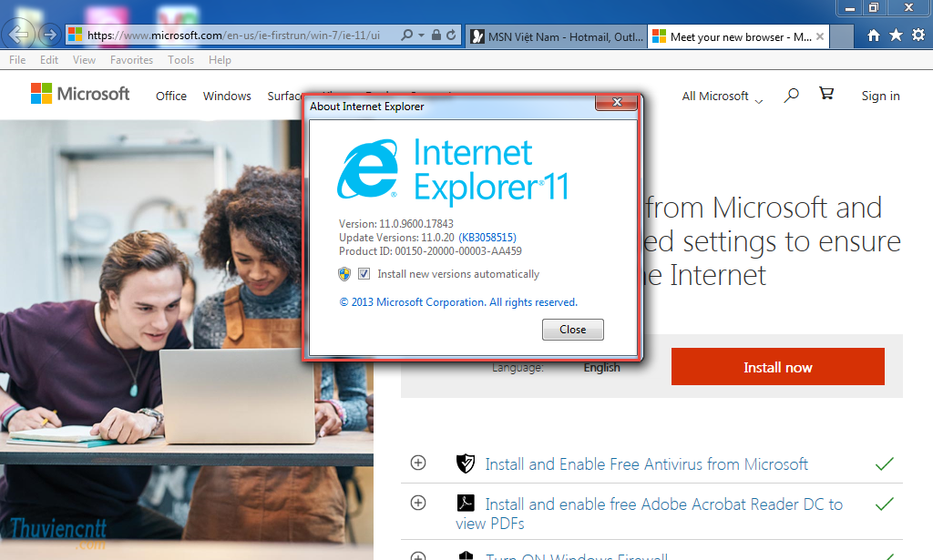
Task: Open the address bar search magnifier
Action: click(x=407, y=36)
